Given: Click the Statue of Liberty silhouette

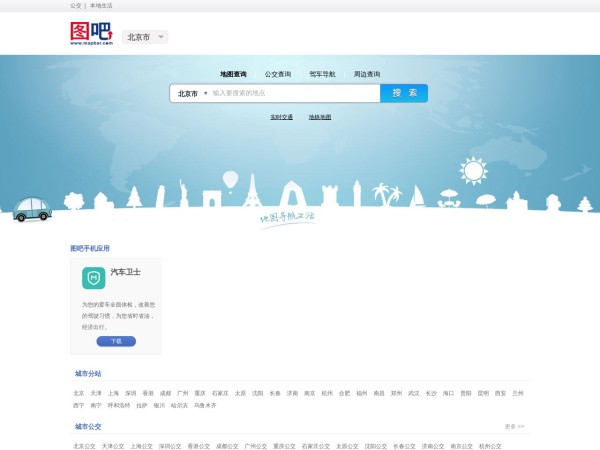Looking at the screenshot, I should point(184,190).
